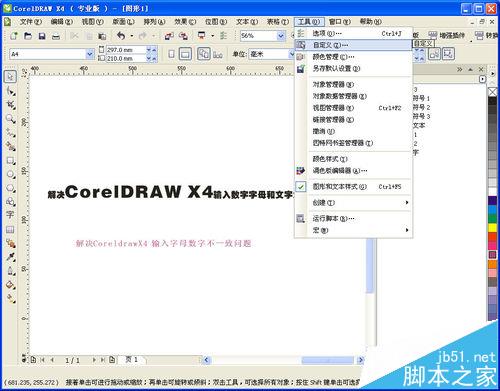The width and height of the screenshot is (500, 391).
Task: Switch to the 页1 page tab
Action: pyautogui.click(x=132, y=360)
